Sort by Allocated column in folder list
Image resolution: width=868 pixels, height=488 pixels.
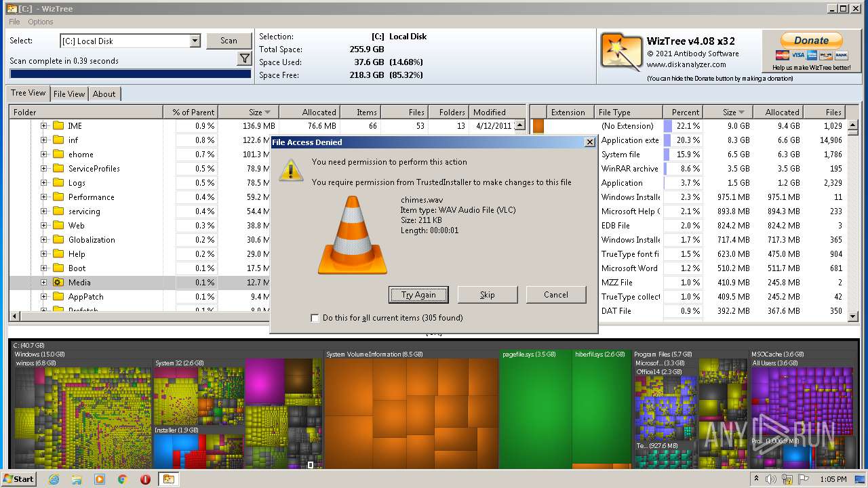click(309, 112)
